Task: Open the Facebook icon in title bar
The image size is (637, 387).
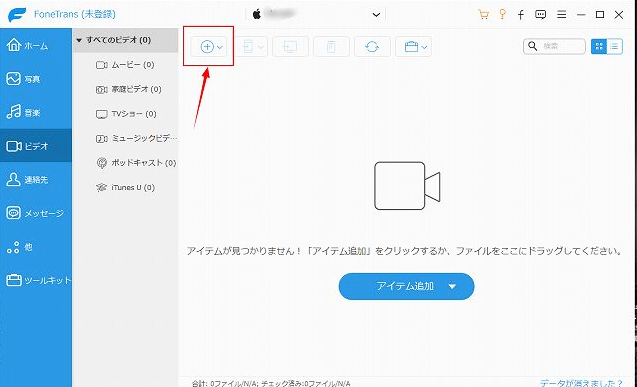Action: click(x=521, y=15)
